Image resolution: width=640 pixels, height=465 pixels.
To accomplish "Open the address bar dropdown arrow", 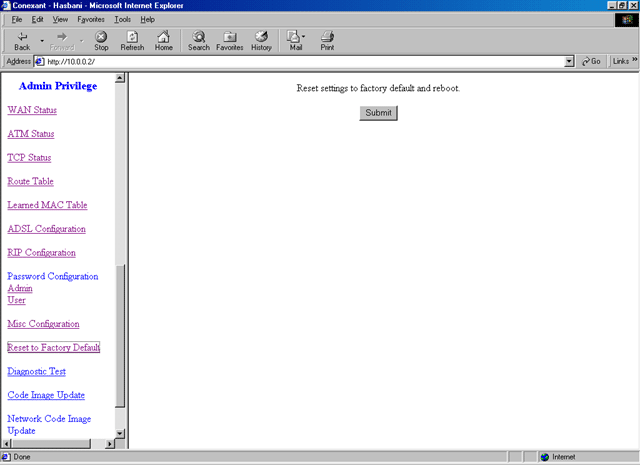I will [569, 62].
